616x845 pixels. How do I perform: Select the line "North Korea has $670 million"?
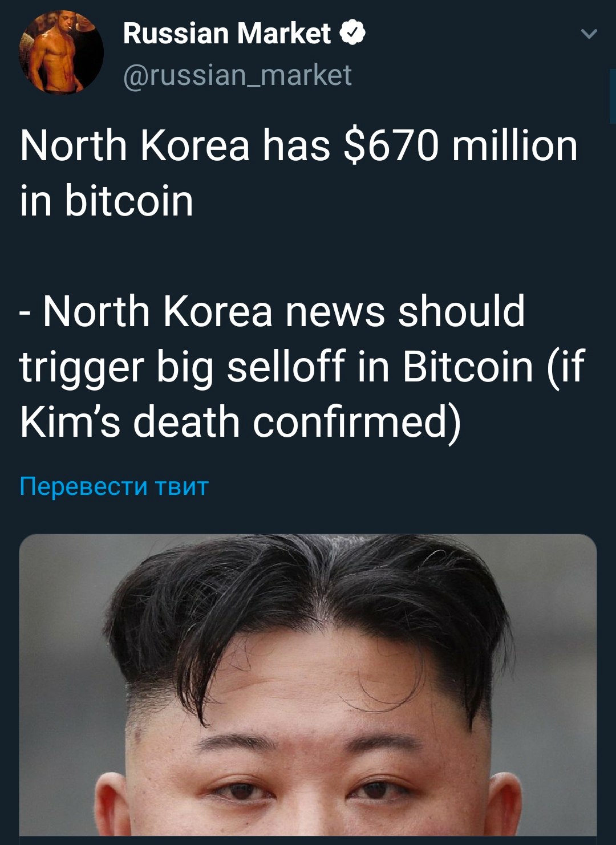point(299,145)
